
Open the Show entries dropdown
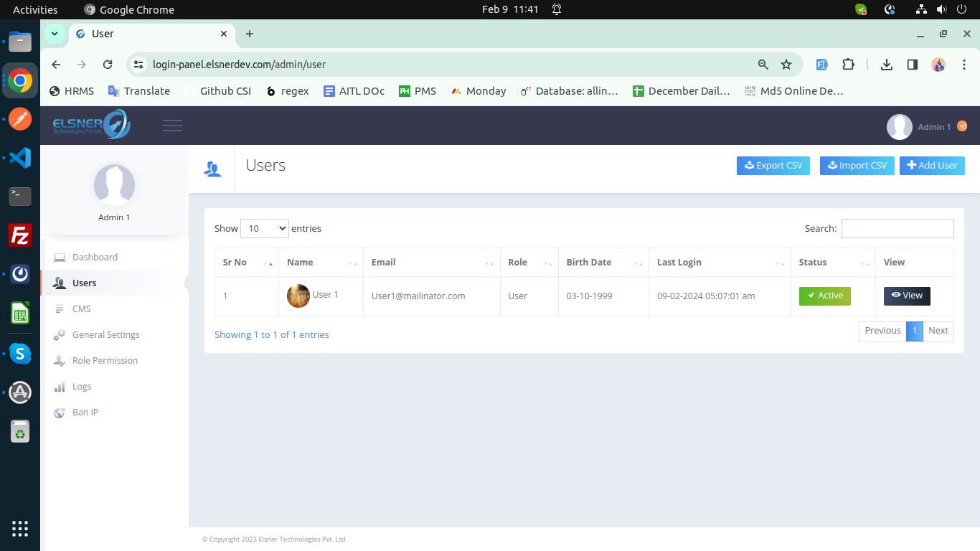tap(264, 228)
